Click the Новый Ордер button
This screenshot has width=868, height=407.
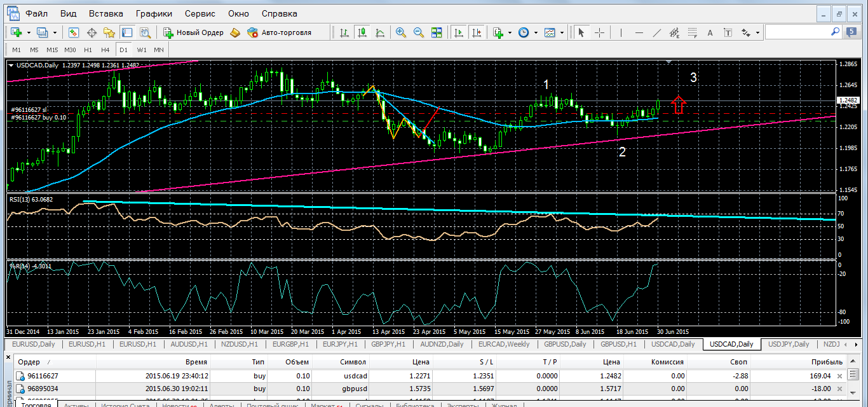point(193,32)
